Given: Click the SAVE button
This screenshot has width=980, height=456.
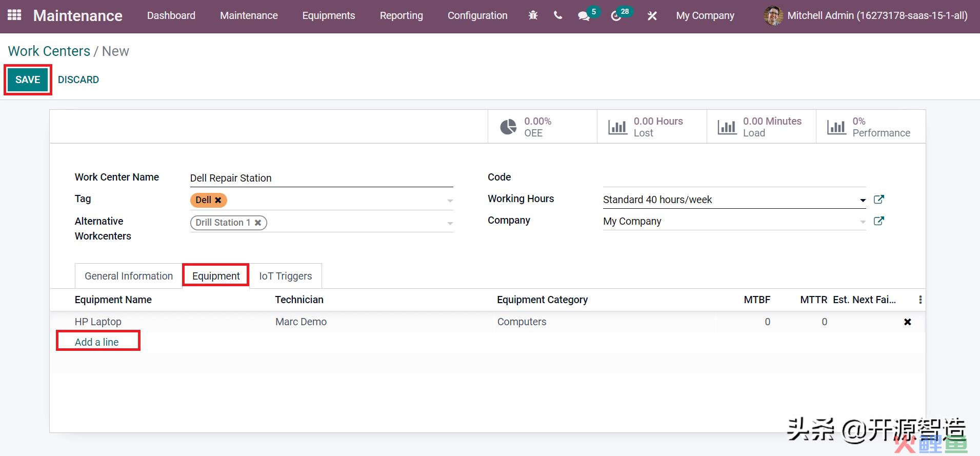Looking at the screenshot, I should tap(28, 80).
